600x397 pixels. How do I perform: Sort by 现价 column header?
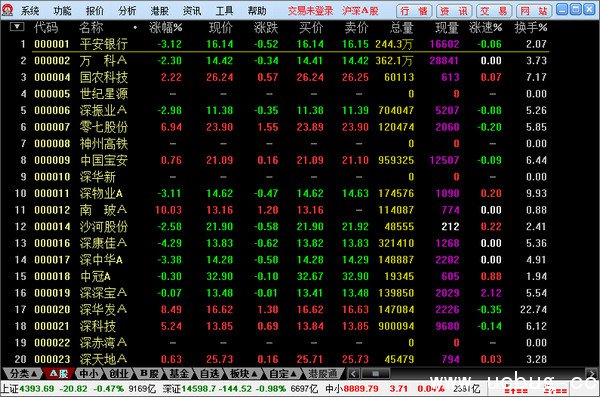(x=221, y=28)
